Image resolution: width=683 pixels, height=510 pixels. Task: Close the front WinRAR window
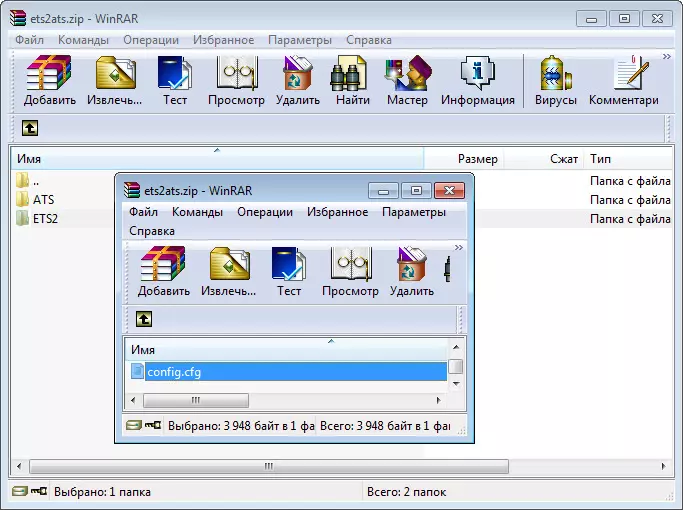click(x=449, y=190)
